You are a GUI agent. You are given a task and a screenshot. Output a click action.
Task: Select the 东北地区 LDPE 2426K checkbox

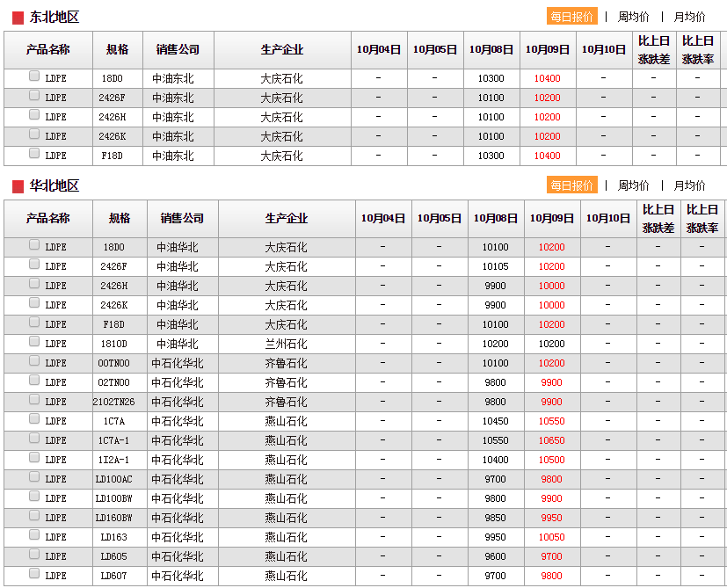(x=34, y=134)
